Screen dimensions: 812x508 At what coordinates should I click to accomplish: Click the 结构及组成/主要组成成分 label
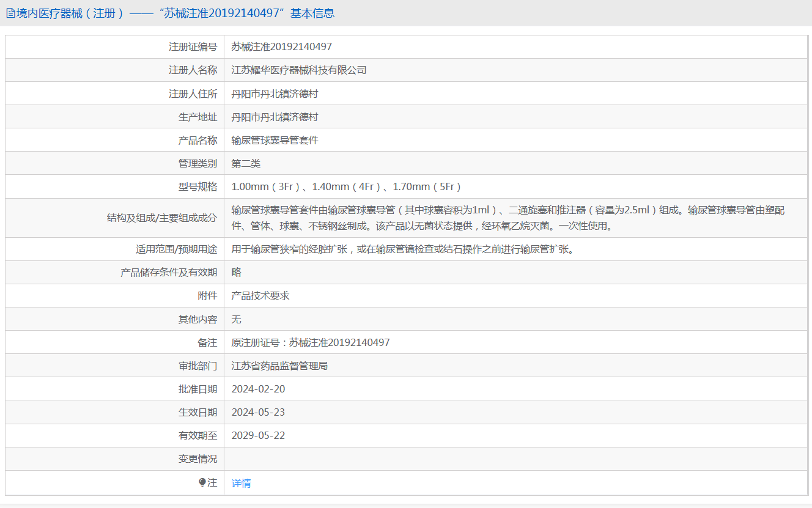[x=162, y=218]
